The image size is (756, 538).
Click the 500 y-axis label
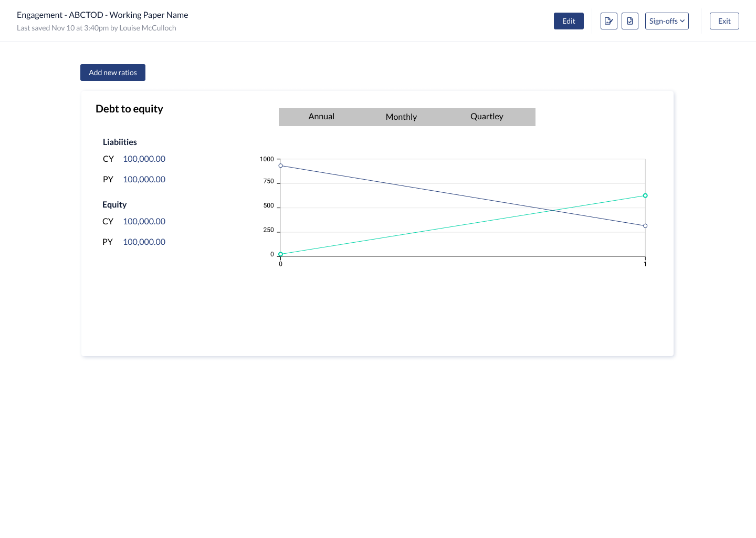(x=268, y=206)
